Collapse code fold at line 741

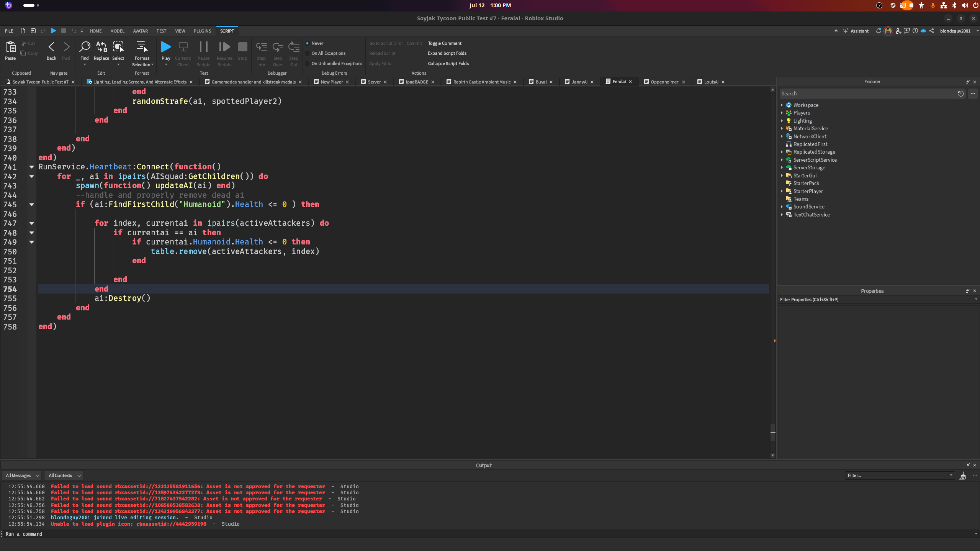point(31,167)
